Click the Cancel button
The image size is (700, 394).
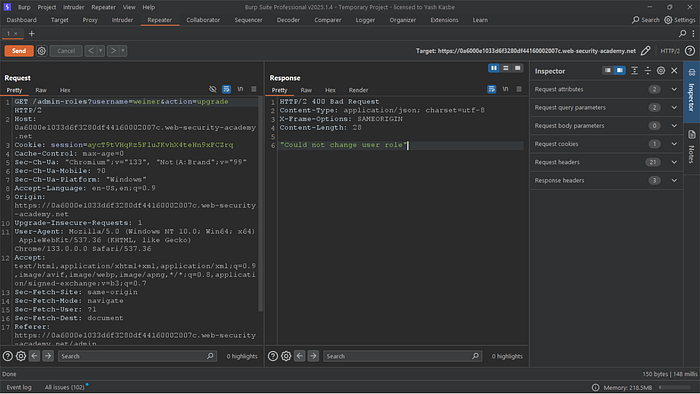[x=66, y=51]
